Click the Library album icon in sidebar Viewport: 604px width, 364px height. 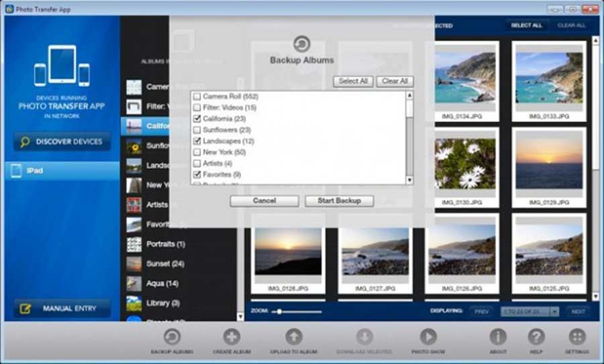click(134, 303)
